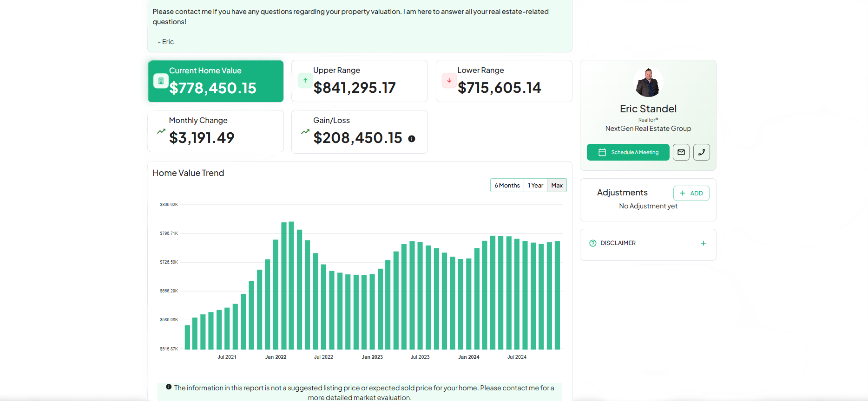This screenshot has height=401, width=868.
Task: Click the '- Eric' message signature
Action: coord(166,42)
